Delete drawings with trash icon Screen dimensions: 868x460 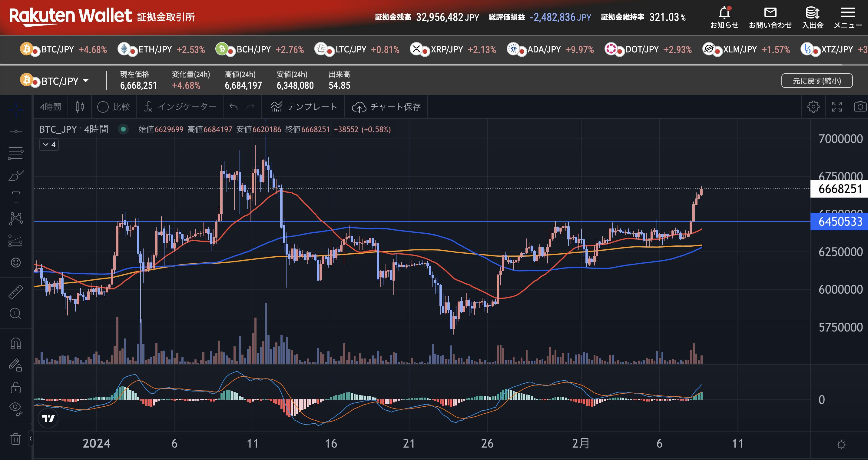pos(16,439)
